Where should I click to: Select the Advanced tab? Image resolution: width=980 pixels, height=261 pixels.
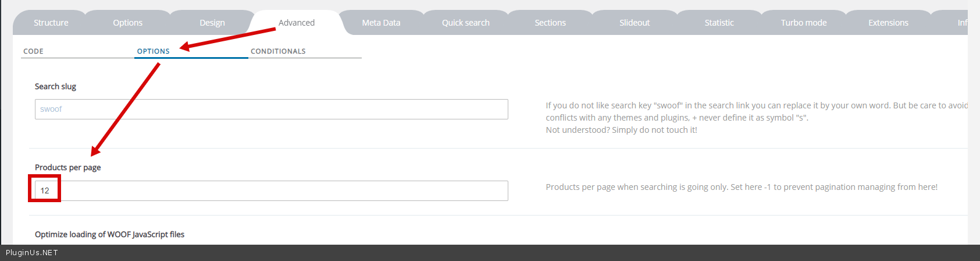[x=296, y=23]
